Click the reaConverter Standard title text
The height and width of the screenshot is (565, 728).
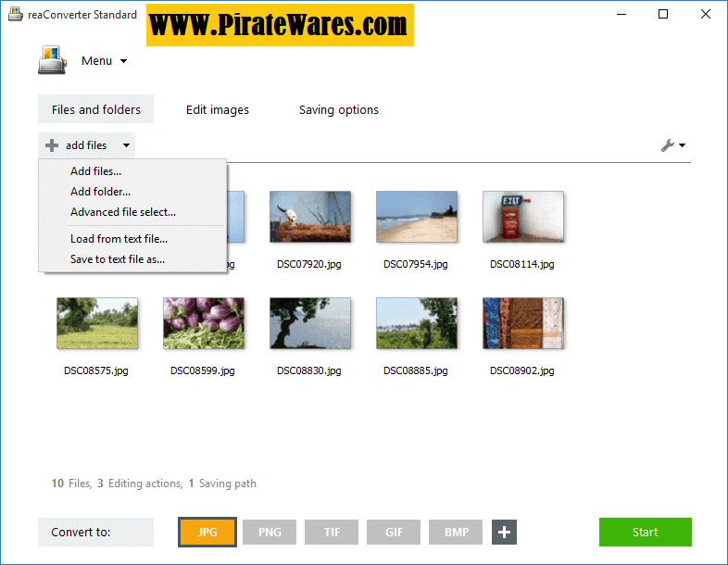[82, 15]
